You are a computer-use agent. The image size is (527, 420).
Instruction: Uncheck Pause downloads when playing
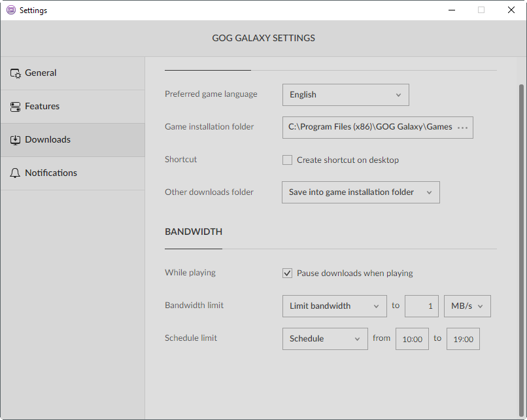pyautogui.click(x=287, y=273)
